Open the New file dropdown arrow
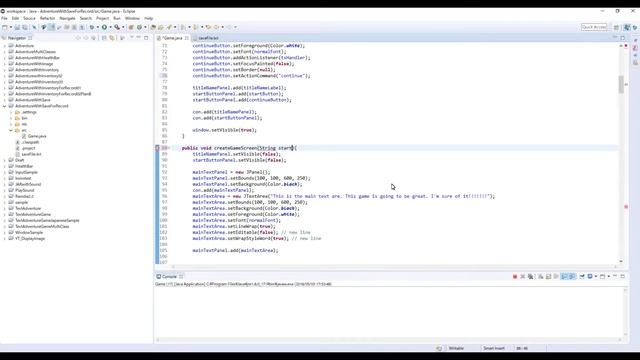This screenshot has width=640, height=360. (x=11, y=27)
